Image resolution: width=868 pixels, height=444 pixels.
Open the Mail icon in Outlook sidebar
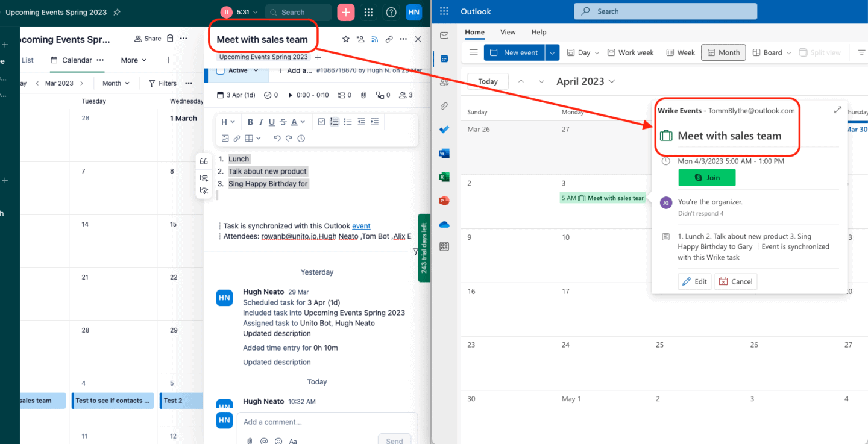(x=444, y=35)
